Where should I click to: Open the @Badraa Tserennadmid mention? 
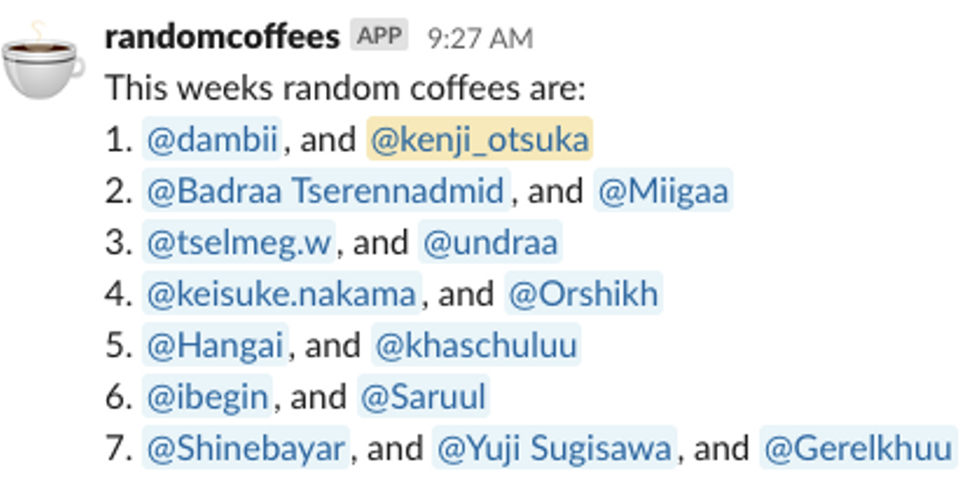[326, 191]
